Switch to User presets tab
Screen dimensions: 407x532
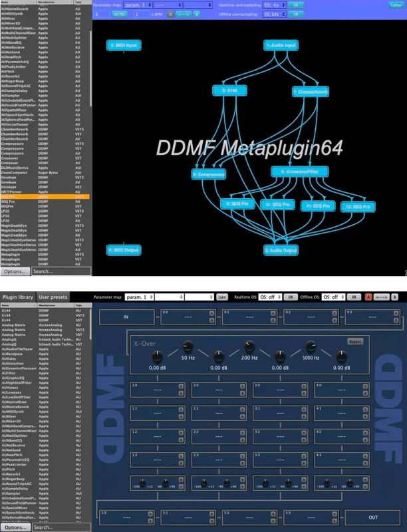53,297
